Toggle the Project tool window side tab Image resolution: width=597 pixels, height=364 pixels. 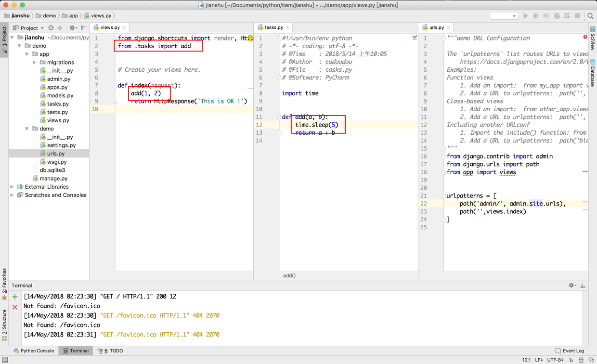click(4, 37)
